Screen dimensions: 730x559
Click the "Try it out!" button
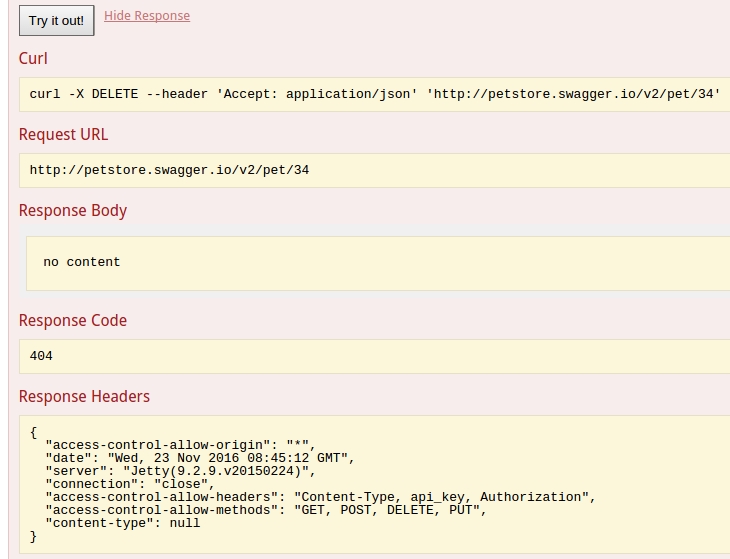click(56, 21)
